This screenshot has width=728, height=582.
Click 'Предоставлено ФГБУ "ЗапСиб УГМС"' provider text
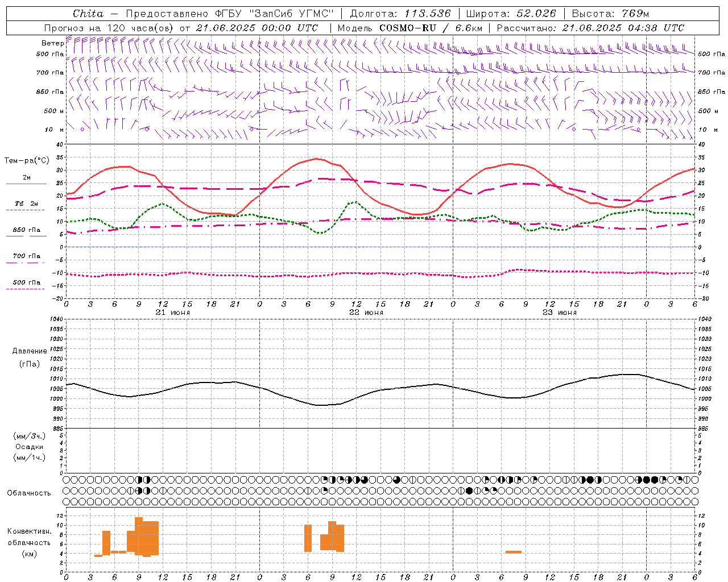[x=230, y=14]
